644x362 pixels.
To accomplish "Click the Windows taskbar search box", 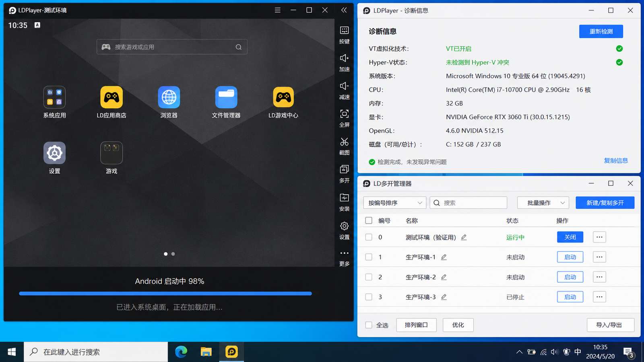I will point(96,352).
